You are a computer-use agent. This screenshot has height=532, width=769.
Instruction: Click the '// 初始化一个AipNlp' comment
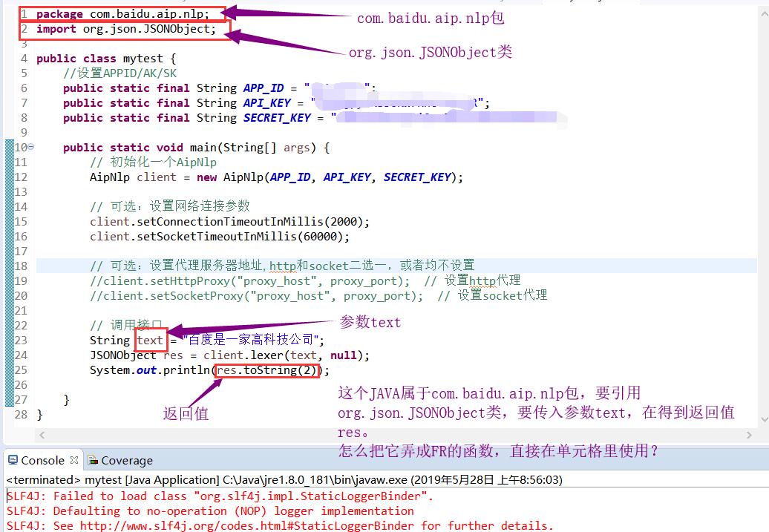coord(153,162)
